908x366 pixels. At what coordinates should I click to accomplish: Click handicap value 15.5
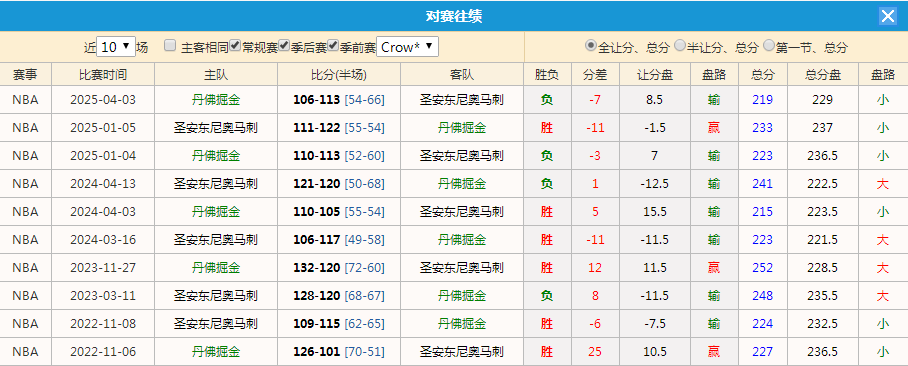click(x=655, y=211)
